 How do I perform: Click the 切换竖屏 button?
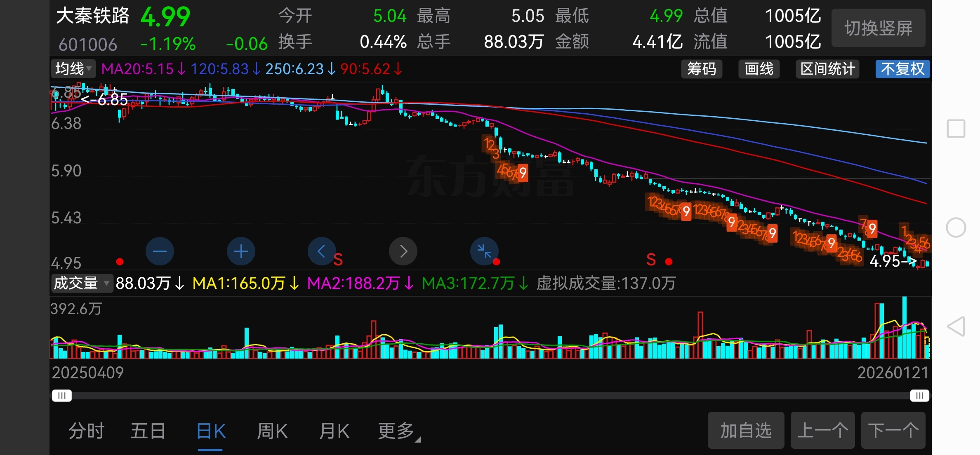point(878,28)
